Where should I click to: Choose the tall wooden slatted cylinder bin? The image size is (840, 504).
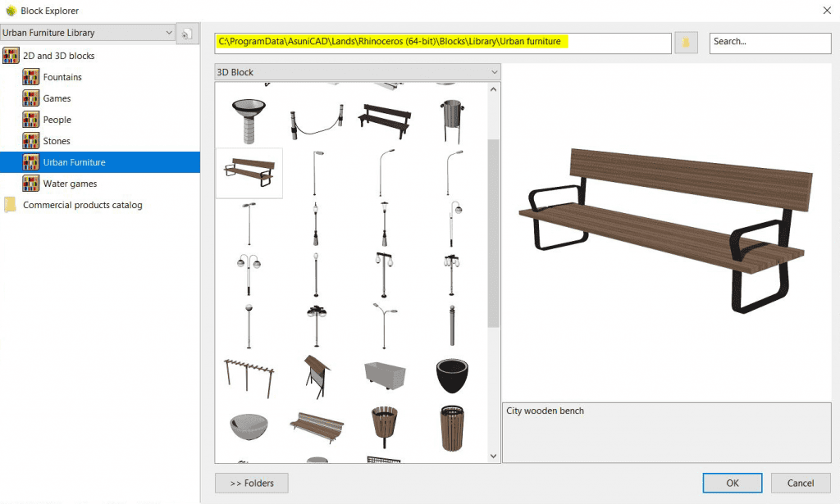(x=452, y=428)
